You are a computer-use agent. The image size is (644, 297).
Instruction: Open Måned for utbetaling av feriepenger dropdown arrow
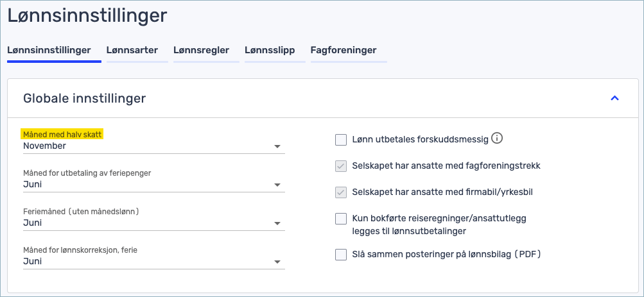click(x=277, y=185)
